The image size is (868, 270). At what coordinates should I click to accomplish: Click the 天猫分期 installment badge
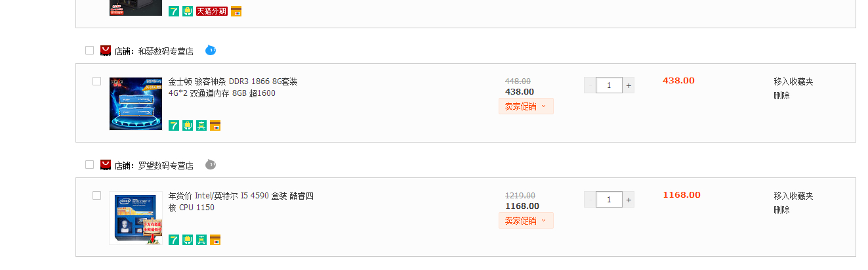[211, 11]
